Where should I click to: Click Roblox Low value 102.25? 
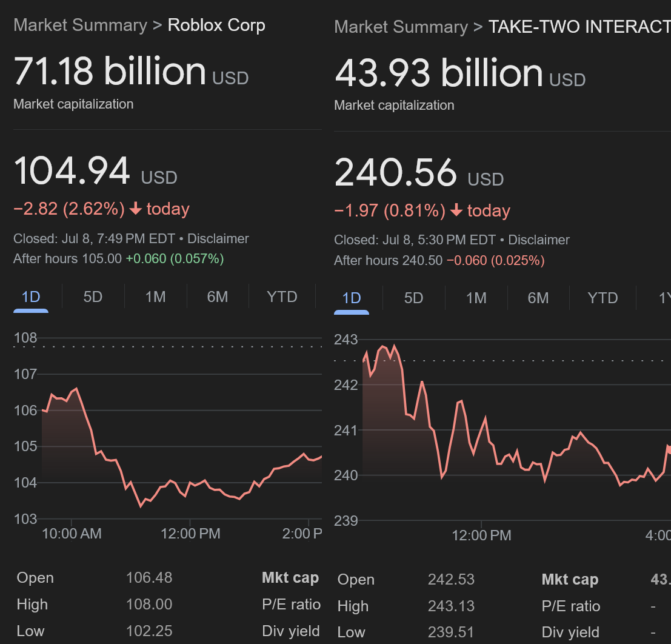[x=149, y=631]
